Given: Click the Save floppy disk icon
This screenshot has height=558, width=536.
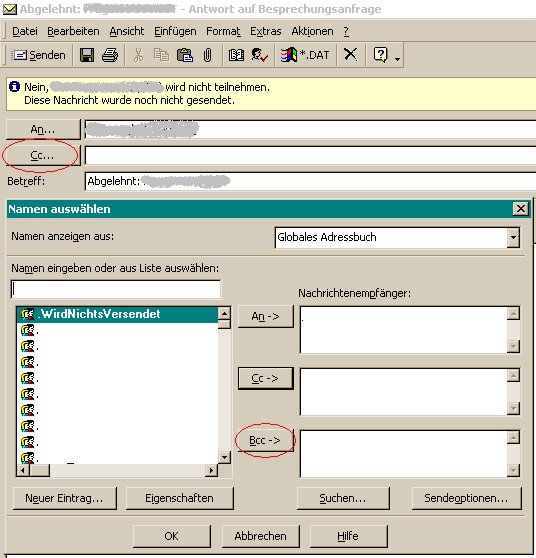Looking at the screenshot, I should pos(87,55).
